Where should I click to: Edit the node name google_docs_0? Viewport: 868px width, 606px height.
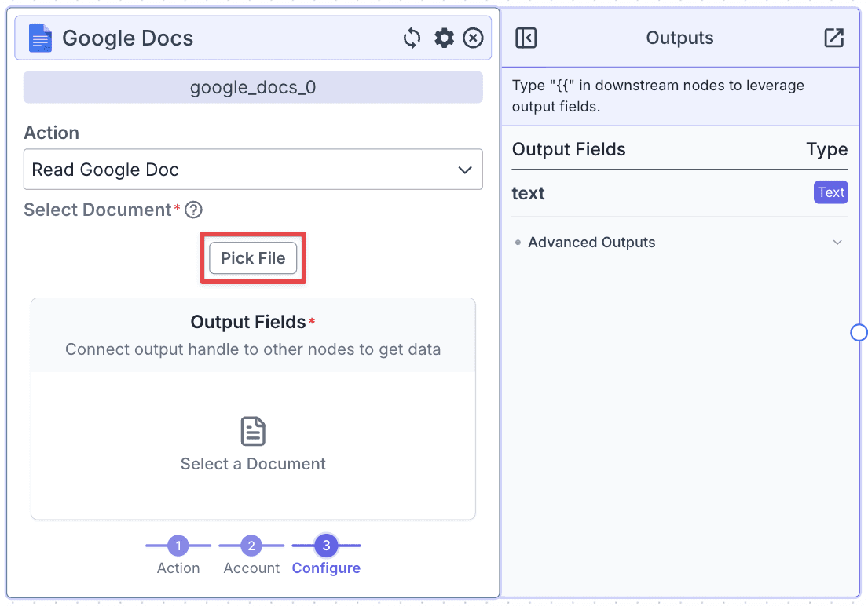click(x=253, y=87)
